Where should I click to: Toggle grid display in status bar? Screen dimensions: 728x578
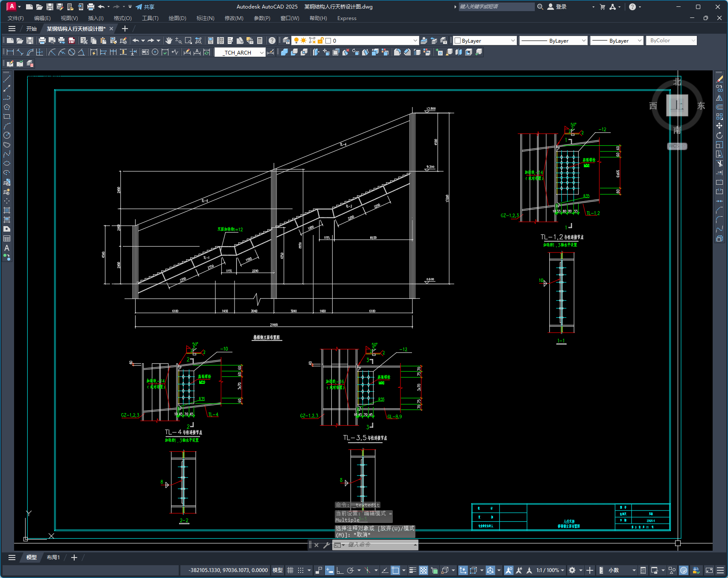290,570
